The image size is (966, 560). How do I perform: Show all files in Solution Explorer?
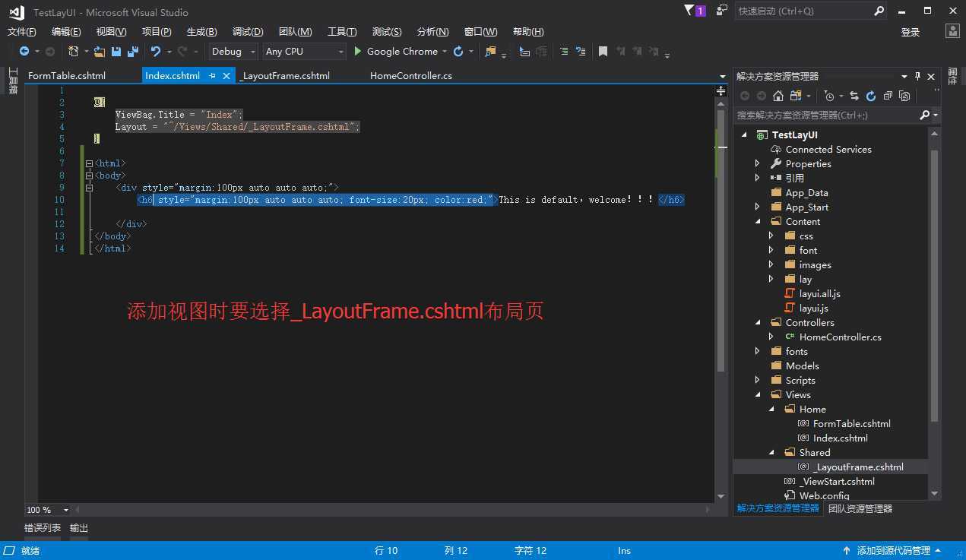pos(904,96)
